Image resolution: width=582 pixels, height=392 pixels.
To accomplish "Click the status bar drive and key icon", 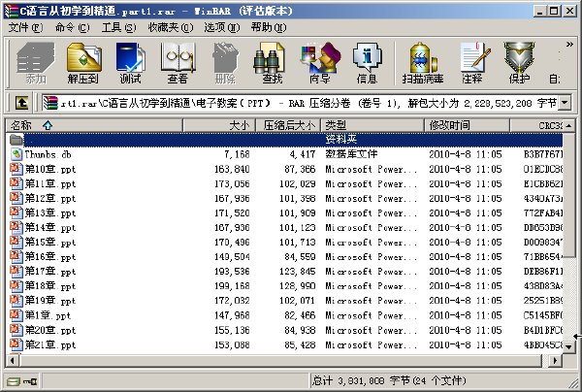I will coord(22,381).
